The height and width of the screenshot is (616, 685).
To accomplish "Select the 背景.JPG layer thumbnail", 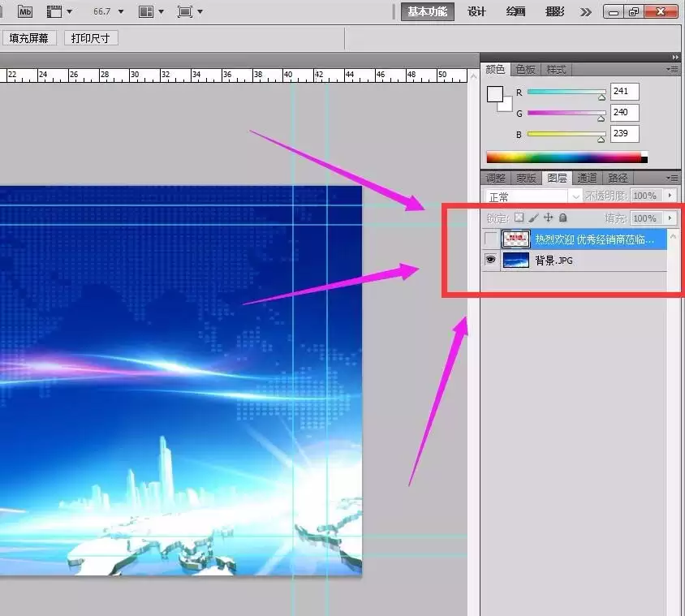I will [515, 260].
